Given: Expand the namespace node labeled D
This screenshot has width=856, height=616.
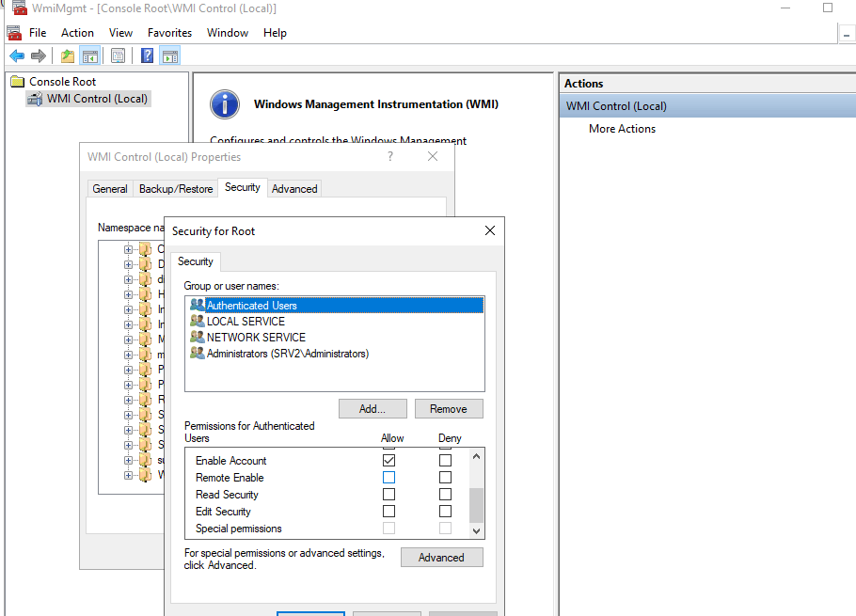Looking at the screenshot, I should 128,264.
